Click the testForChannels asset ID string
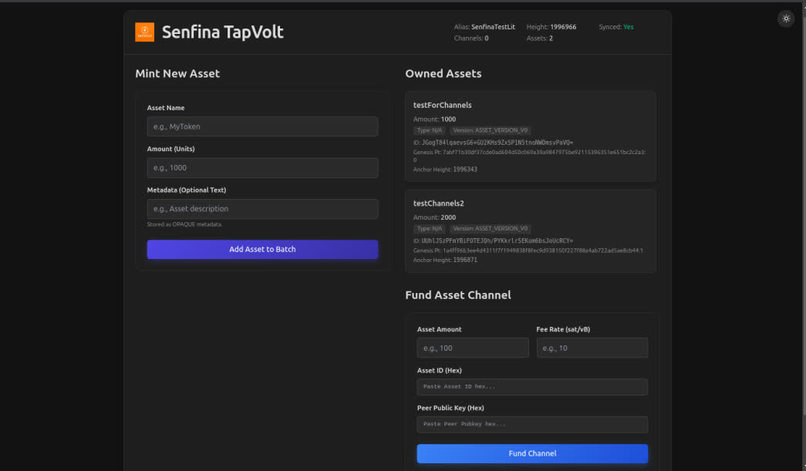This screenshot has width=806, height=471. [x=497, y=142]
